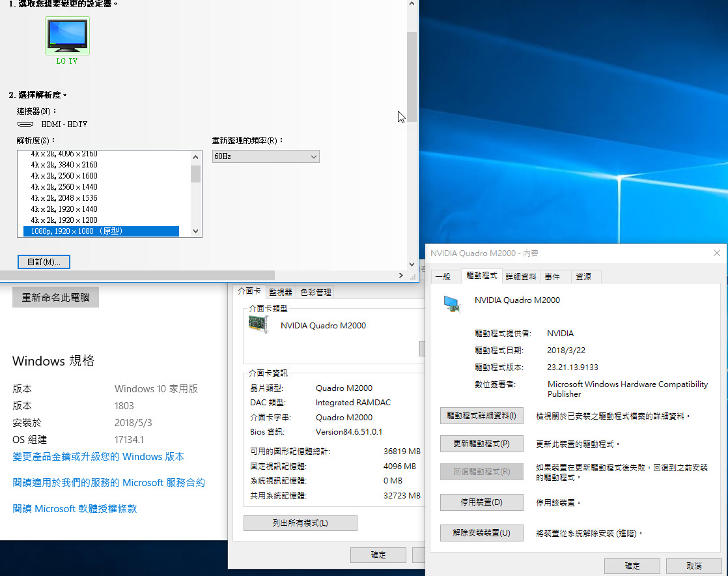Select resolution 4k x 2k, 2048 × 1536
The image size is (728, 576).
pyautogui.click(x=64, y=198)
